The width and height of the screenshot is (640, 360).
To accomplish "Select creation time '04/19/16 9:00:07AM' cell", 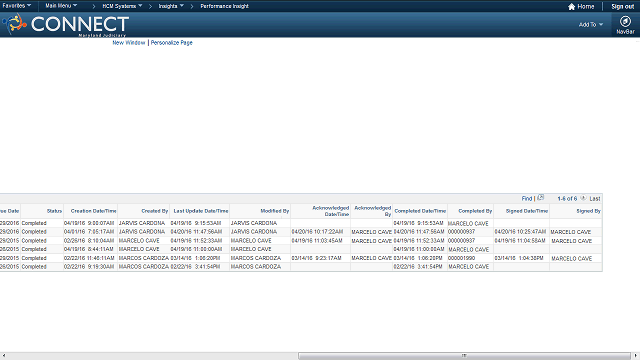I will [x=89, y=223].
